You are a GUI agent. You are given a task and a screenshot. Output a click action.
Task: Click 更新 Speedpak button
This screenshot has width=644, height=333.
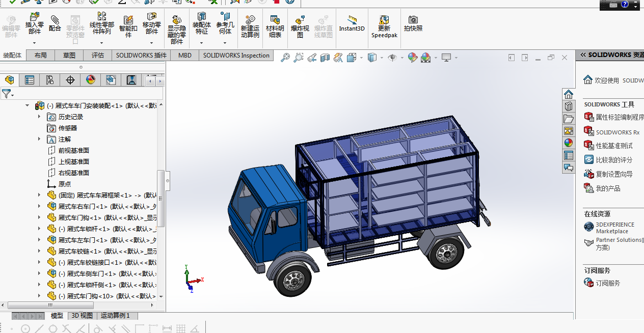coord(384,26)
